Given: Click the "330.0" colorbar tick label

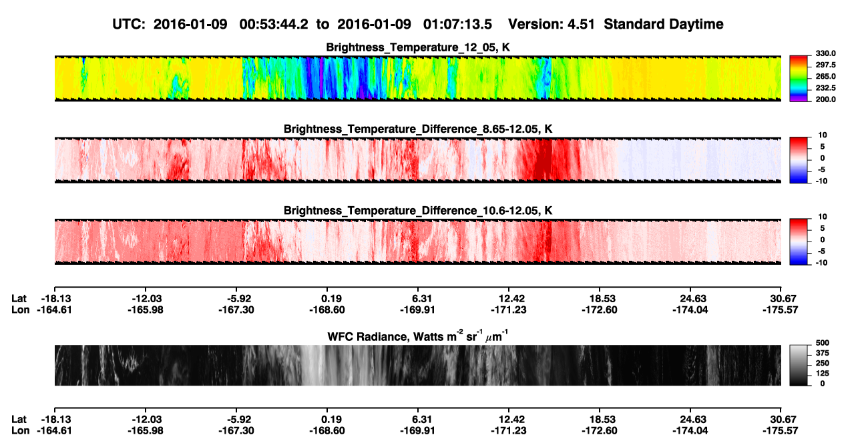Looking at the screenshot, I should pos(827,53).
